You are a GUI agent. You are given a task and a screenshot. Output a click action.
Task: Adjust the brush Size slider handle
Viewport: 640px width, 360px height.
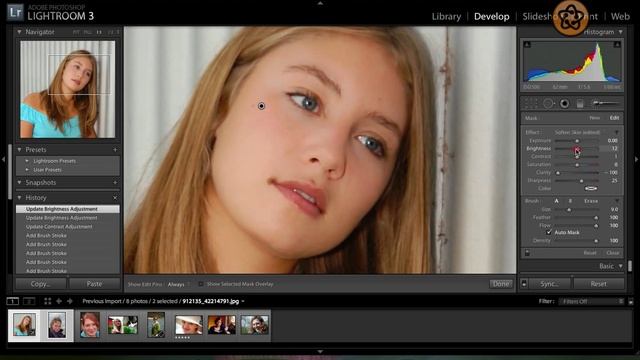pos(569,210)
